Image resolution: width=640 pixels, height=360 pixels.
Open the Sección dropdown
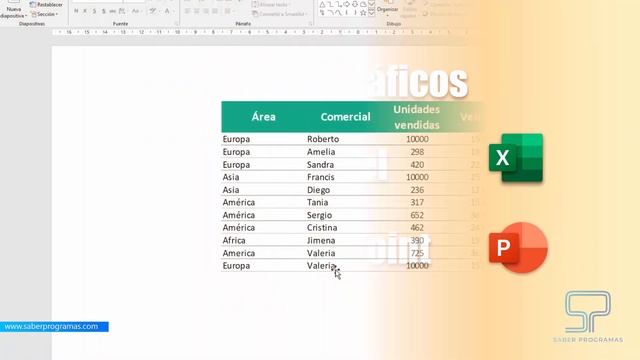click(44, 14)
